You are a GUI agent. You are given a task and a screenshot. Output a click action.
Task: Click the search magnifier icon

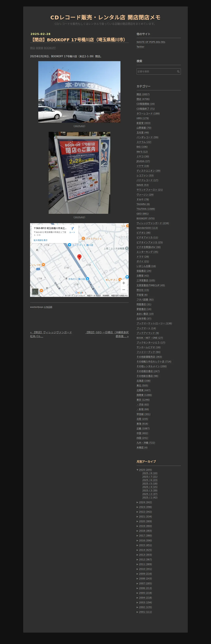click(178, 71)
